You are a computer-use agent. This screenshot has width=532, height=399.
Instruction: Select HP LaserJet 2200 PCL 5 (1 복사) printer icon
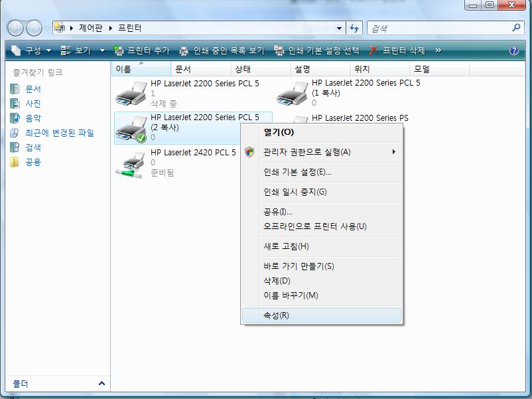click(x=292, y=94)
